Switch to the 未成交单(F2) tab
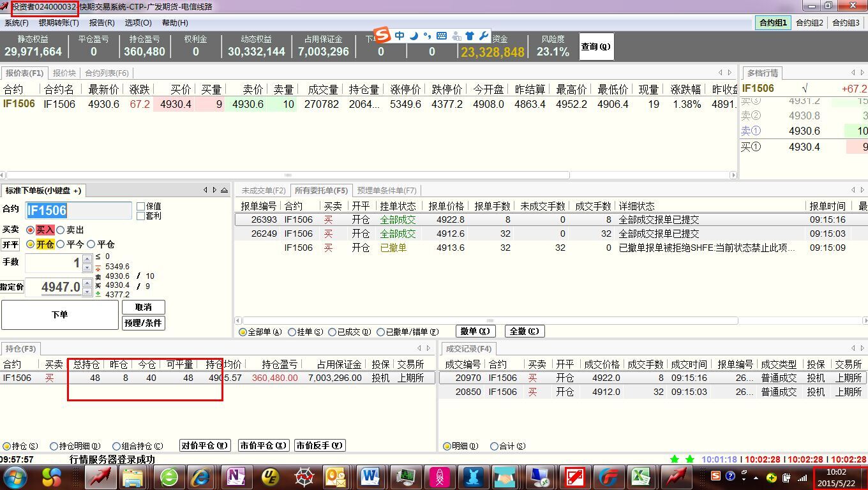Image resolution: width=868 pixels, height=490 pixels. coord(263,190)
